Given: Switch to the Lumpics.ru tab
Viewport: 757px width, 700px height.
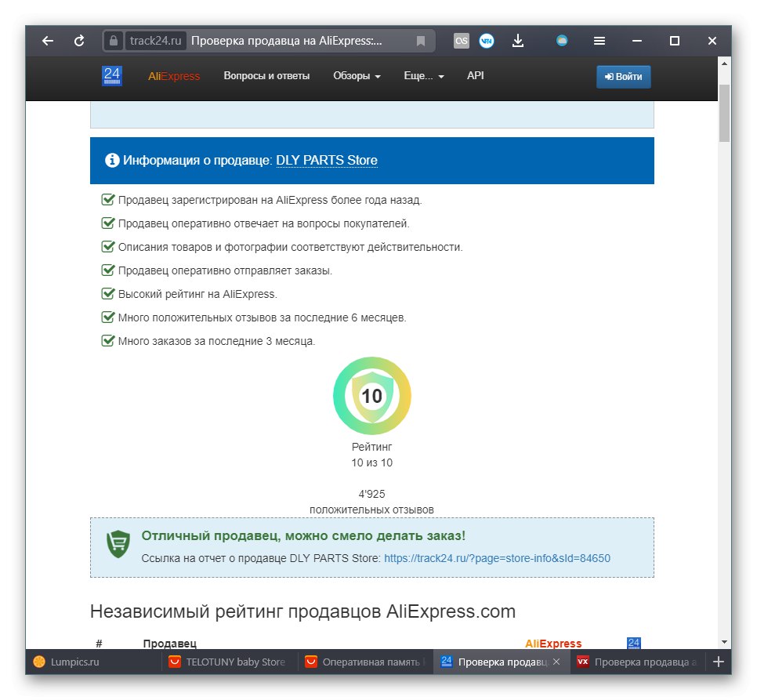Looking at the screenshot, I should pyautogui.click(x=93, y=662).
